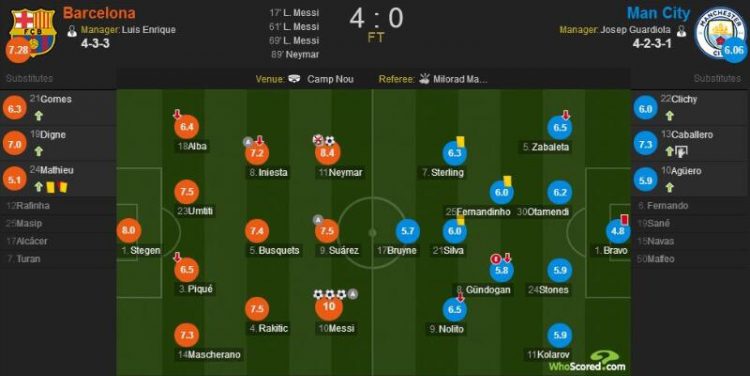750x376 pixels.
Task: Click the substitution arrow above Alba
Action: 177,114
